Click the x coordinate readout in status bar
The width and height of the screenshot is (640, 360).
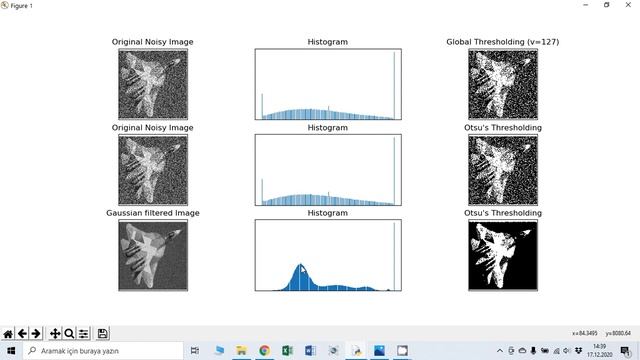click(584, 333)
